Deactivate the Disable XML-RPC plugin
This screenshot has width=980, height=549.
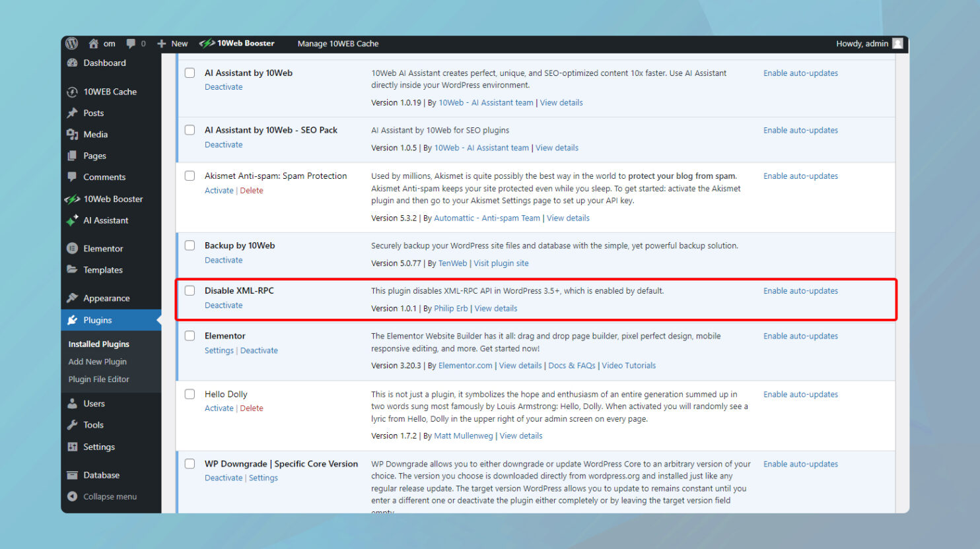click(x=223, y=306)
